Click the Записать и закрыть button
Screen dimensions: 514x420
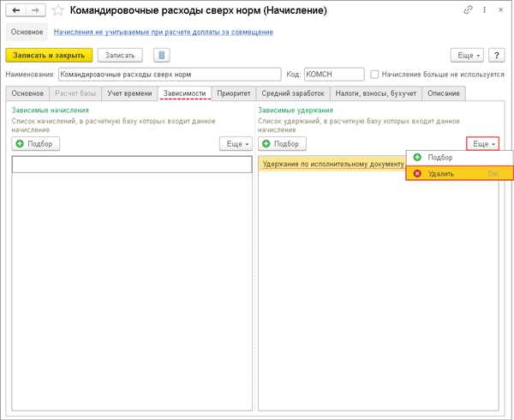tap(49, 56)
